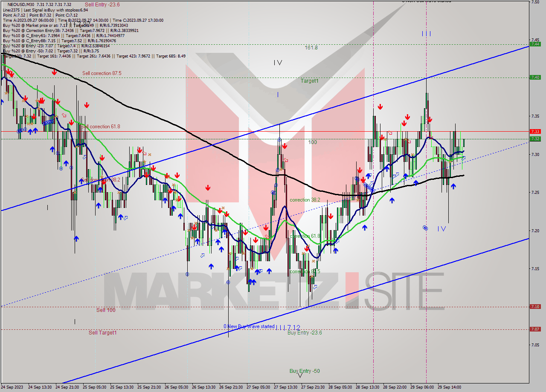Screen dimensions: 546x392
Task: Select the red 7.33 price tag
Action: click(535, 131)
